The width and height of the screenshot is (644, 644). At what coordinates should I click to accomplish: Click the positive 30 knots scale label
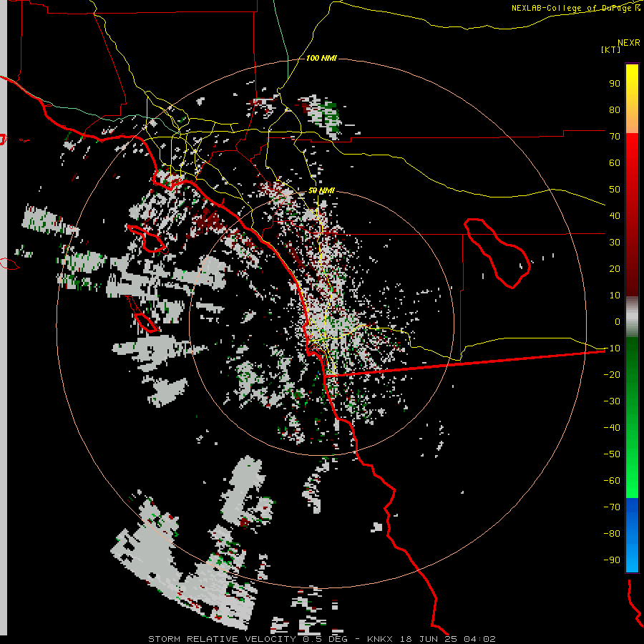[615, 243]
